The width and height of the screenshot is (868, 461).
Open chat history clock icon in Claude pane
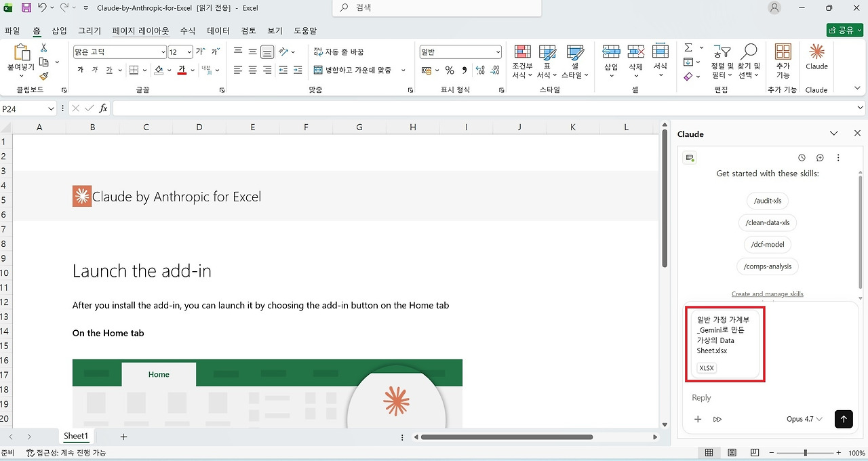point(802,157)
